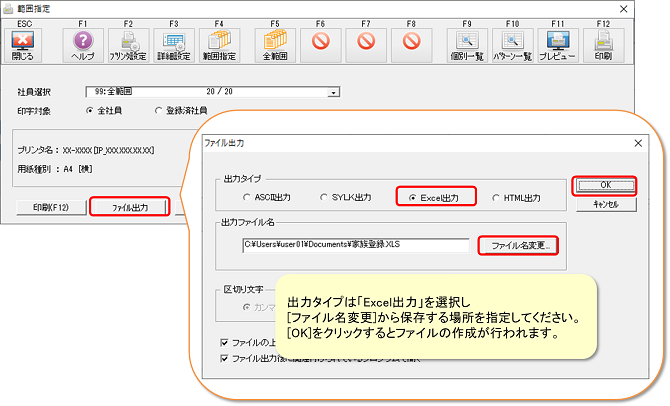This screenshot has width=670, height=406.
Task: Click the 印刷 printer icon in toolbar
Action: pos(603,43)
